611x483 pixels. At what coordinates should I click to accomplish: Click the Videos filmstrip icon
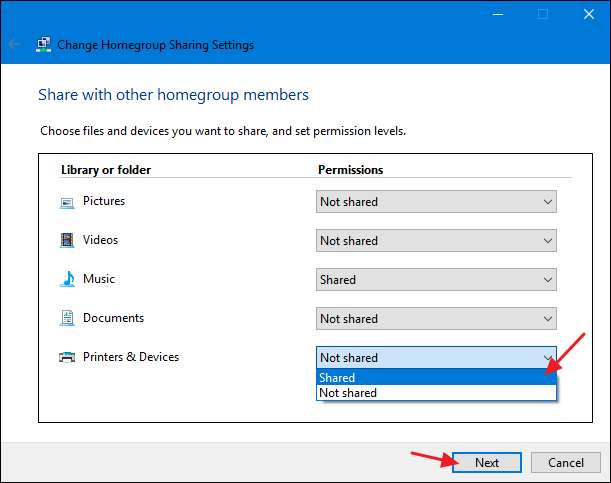tap(67, 241)
